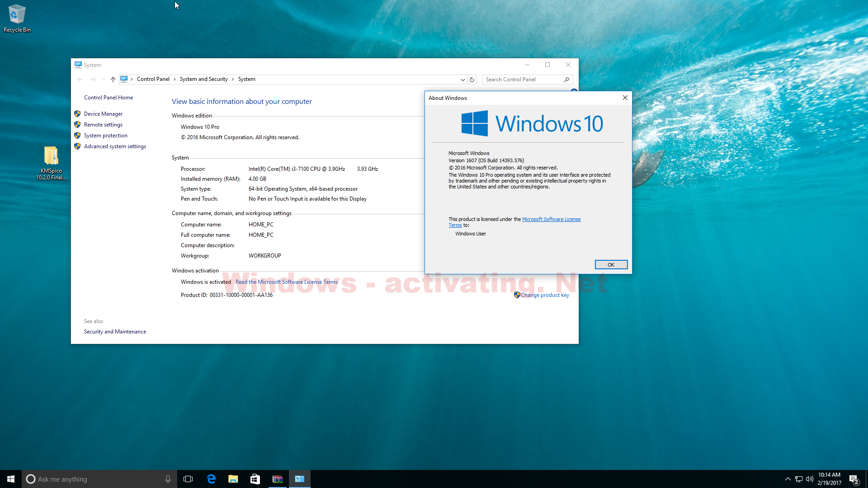868x488 pixels.
Task: Click the File Explorer taskbar icon
Action: [233, 479]
